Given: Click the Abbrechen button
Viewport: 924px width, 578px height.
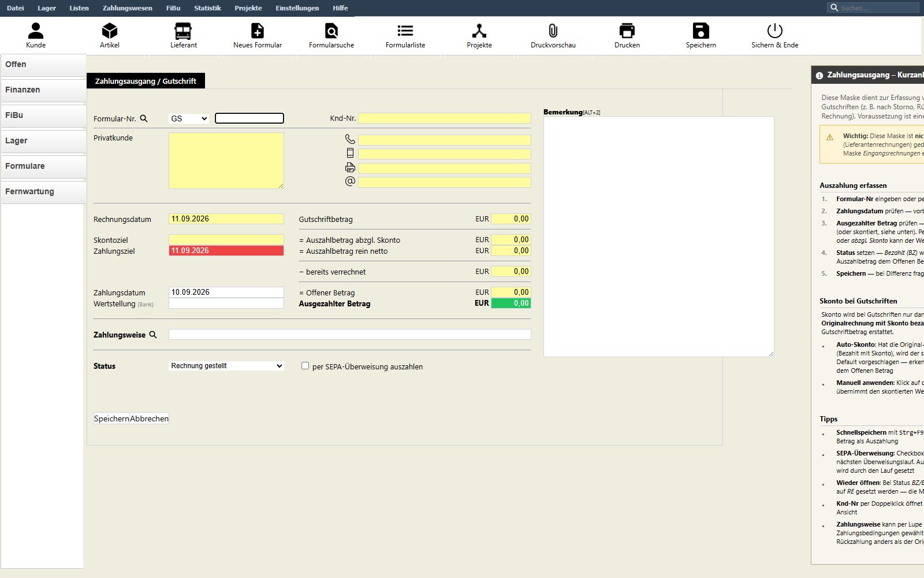Looking at the screenshot, I should click(150, 418).
